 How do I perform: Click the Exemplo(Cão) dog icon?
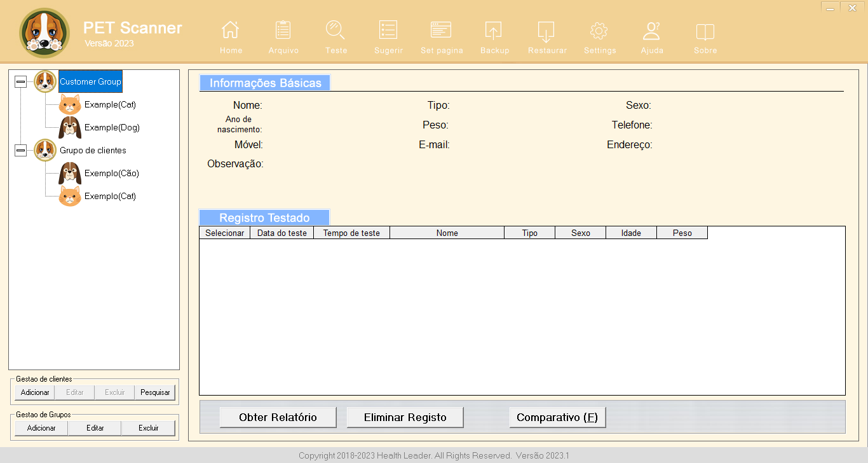click(x=70, y=173)
